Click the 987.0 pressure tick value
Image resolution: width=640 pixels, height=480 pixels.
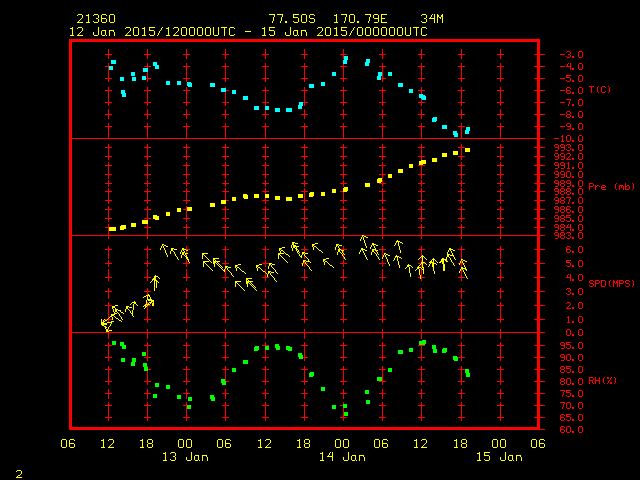coord(569,201)
